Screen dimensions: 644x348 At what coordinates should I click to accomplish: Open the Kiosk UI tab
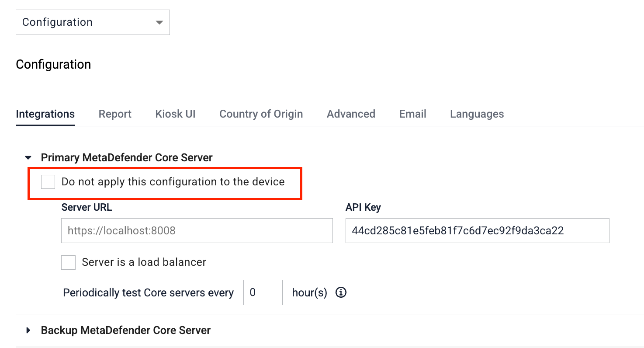click(x=175, y=114)
